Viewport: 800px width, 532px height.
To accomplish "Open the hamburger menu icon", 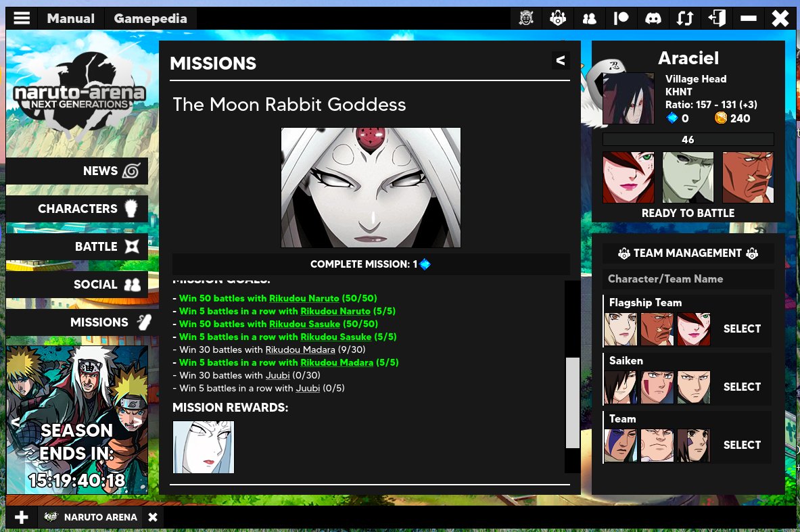I will pyautogui.click(x=22, y=18).
